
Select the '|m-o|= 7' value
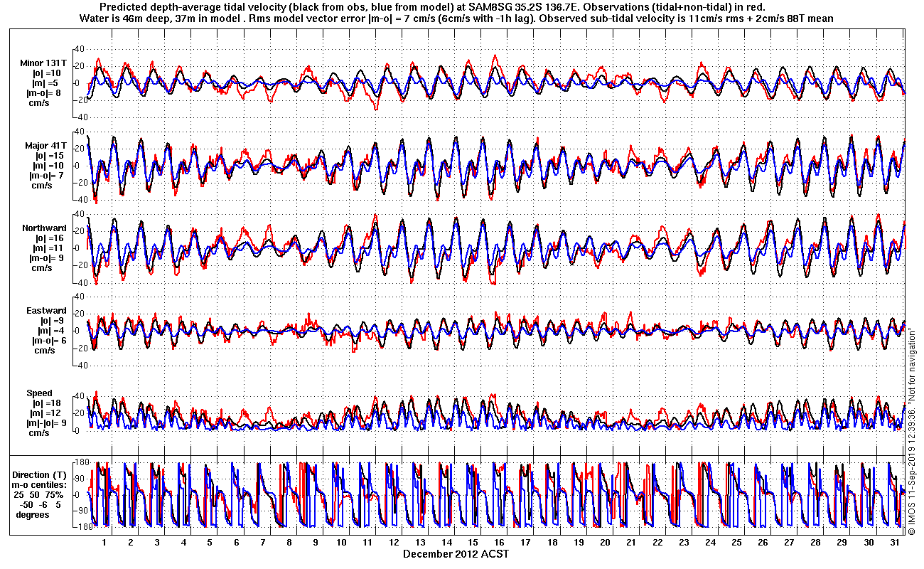pyautogui.click(x=47, y=175)
